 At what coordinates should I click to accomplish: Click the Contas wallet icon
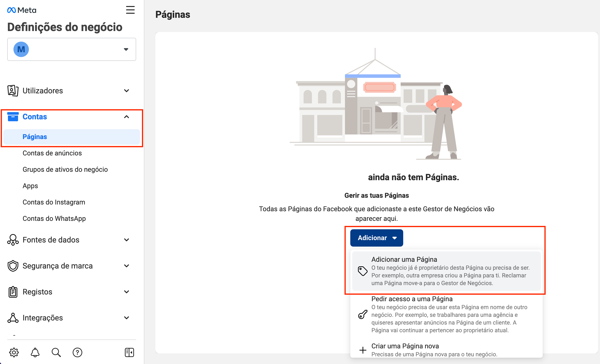13,117
